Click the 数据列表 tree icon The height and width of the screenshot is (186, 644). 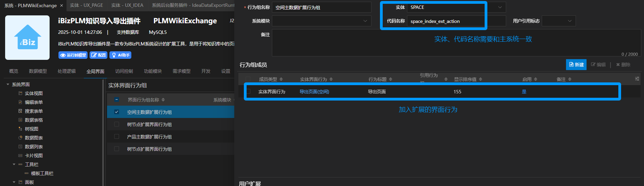point(20,147)
